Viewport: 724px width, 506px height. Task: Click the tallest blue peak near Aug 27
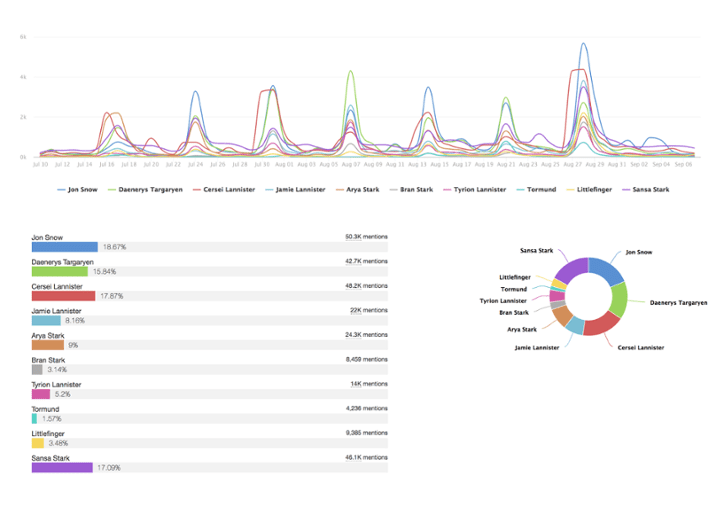click(583, 45)
